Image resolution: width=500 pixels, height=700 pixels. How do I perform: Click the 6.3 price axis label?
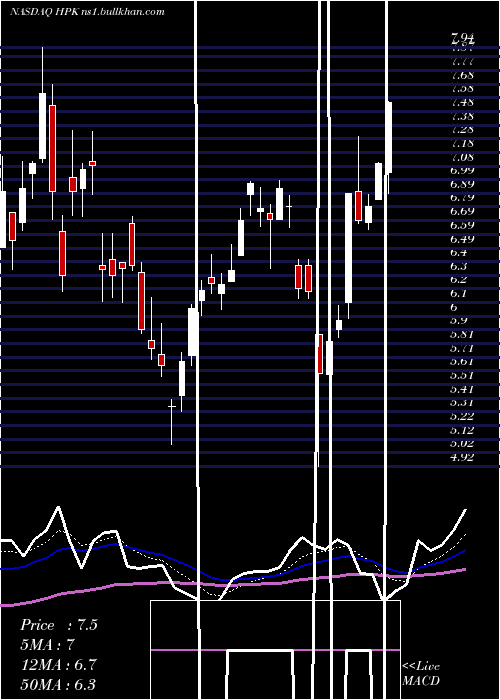pos(460,267)
